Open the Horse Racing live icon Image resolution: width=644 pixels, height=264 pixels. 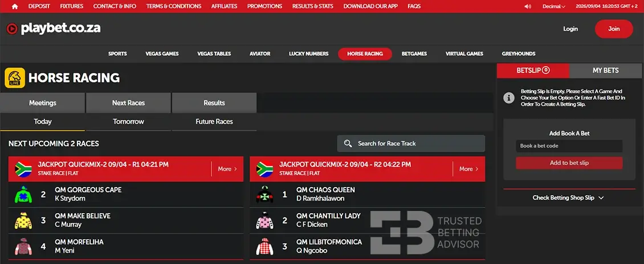15,78
